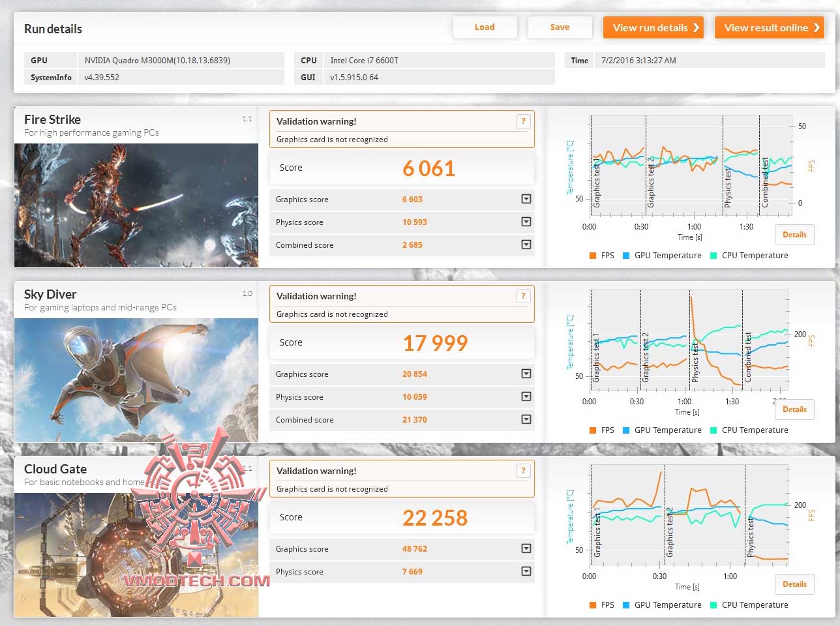This screenshot has width=840, height=626.
Task: Click the Cloud Gate score value 22 258
Action: (x=435, y=518)
